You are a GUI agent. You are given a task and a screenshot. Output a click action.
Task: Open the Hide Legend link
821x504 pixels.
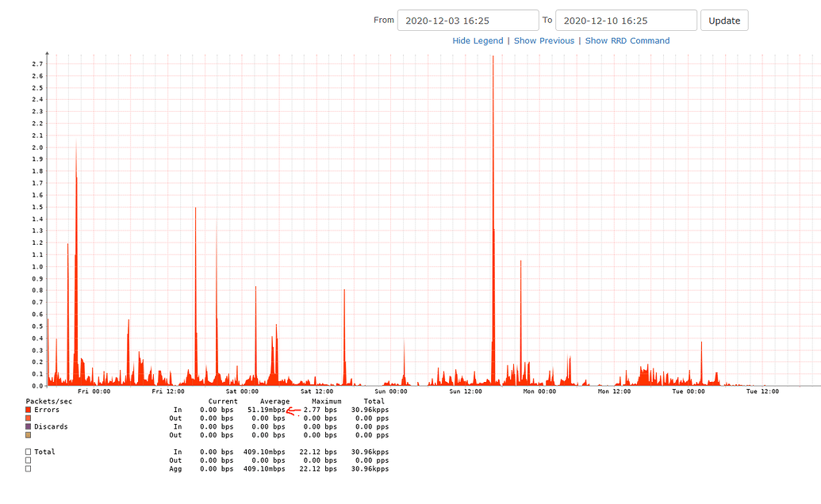[x=478, y=40]
